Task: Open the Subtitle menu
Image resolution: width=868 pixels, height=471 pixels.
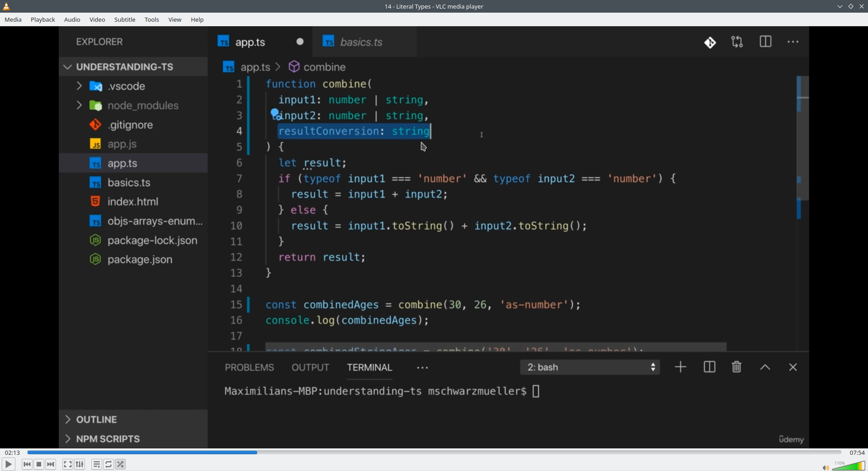Action: tap(125, 20)
